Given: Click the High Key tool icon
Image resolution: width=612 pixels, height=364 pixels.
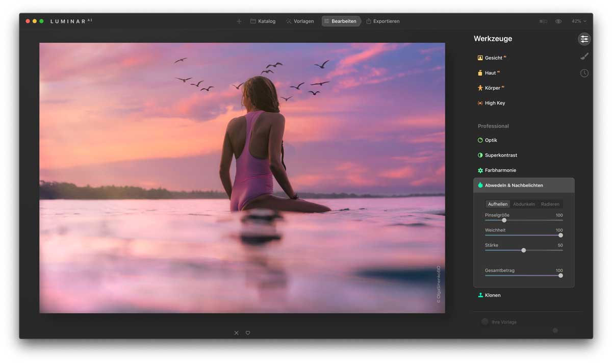Looking at the screenshot, I should point(480,103).
